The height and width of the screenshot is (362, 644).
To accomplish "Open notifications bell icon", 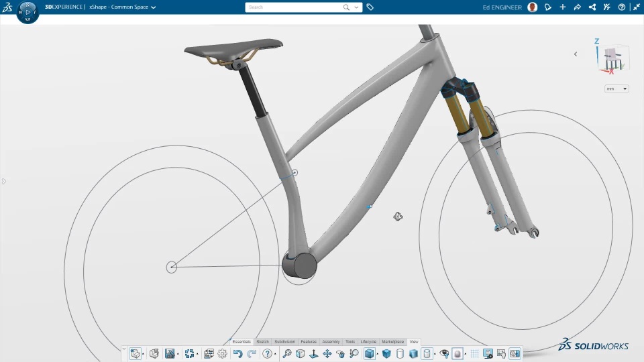I will click(548, 7).
